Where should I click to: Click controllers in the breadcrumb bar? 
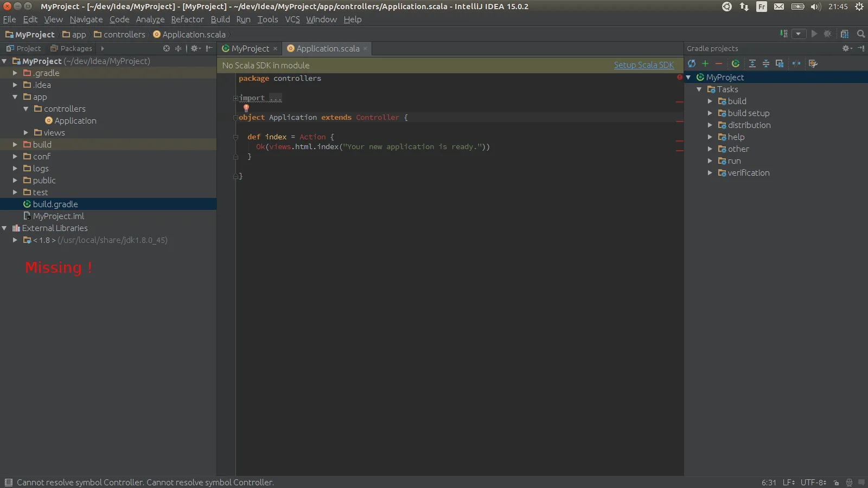[119, 34]
